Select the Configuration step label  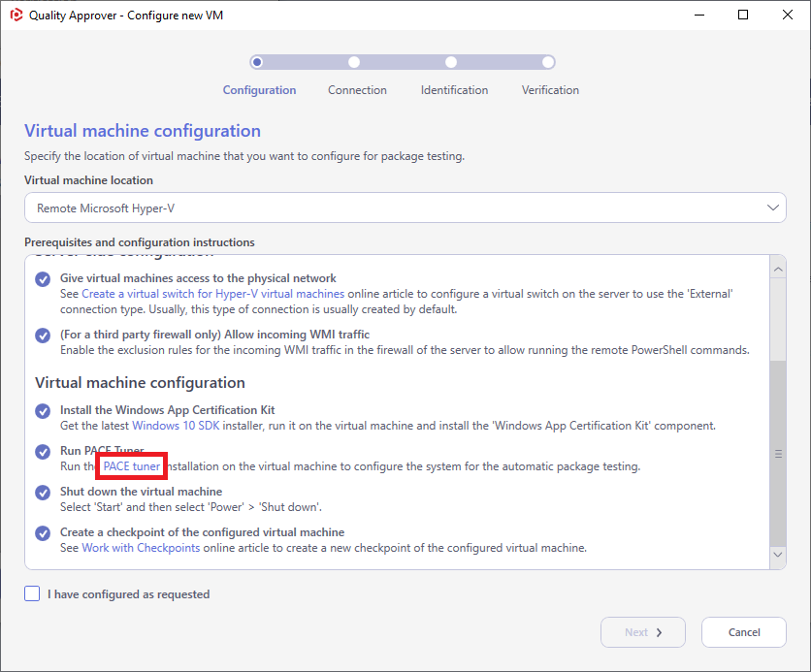pyautogui.click(x=259, y=90)
